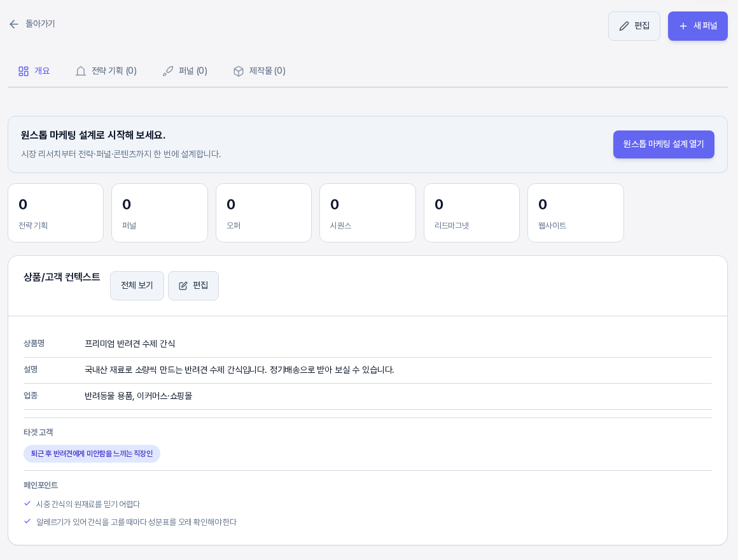The width and height of the screenshot is (738, 560).
Task: Click the pencil icon in top 편집 button
Action: click(x=623, y=26)
